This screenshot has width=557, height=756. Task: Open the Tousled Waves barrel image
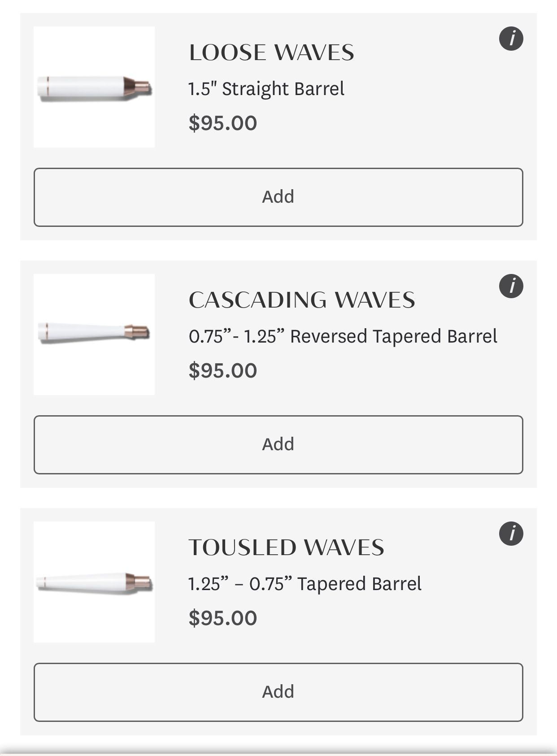pyautogui.click(x=94, y=582)
